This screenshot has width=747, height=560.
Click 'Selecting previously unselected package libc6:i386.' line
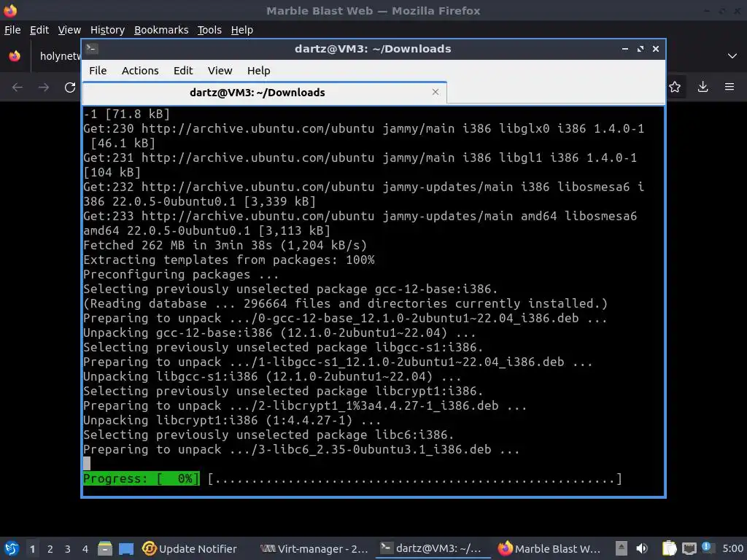(x=268, y=435)
